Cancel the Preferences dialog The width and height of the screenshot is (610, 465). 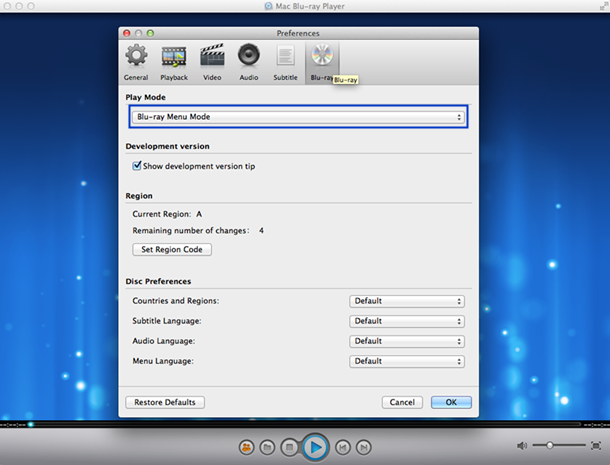402,402
